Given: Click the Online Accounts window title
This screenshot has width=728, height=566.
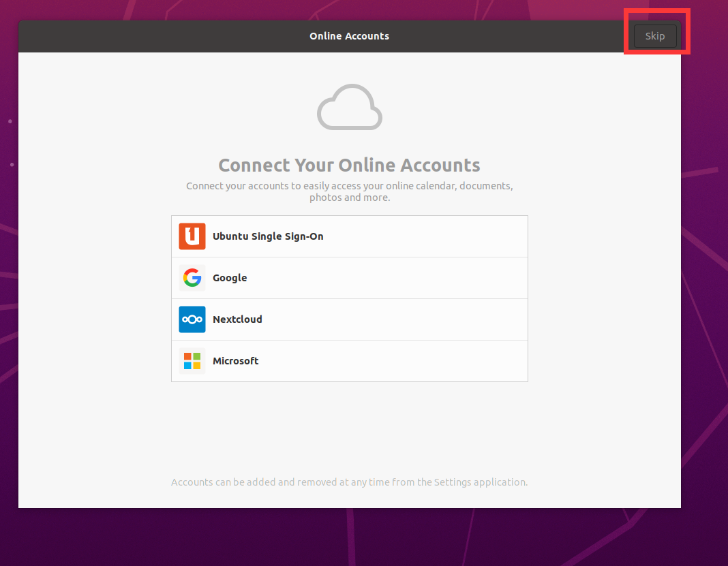Looking at the screenshot, I should tap(349, 36).
